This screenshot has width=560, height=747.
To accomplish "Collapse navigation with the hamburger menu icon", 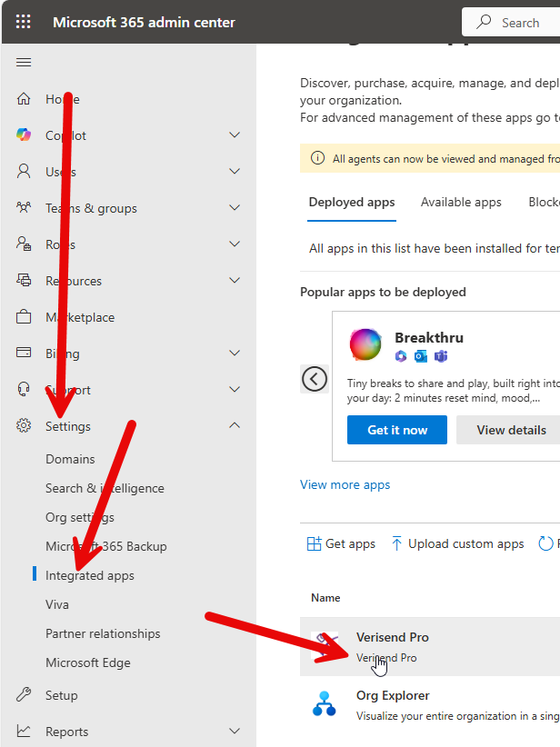I will [24, 63].
